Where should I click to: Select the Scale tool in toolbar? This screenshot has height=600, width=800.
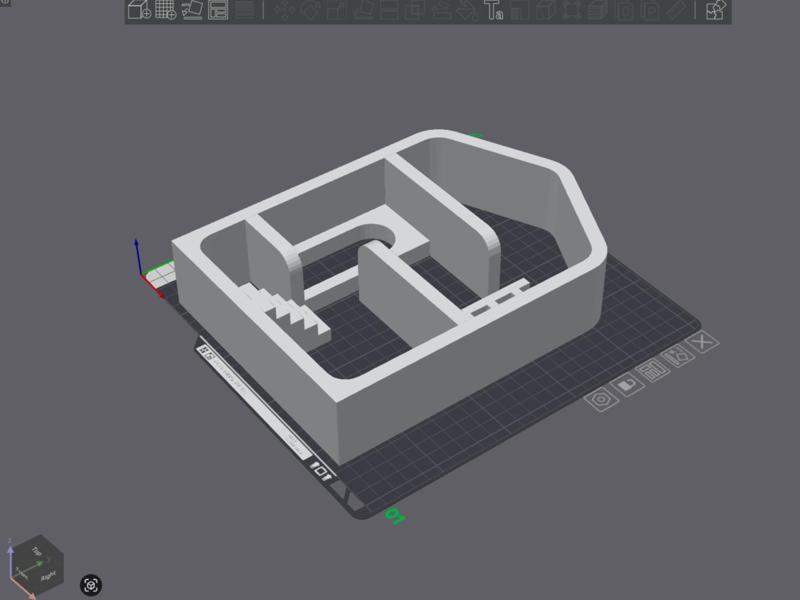[336, 10]
